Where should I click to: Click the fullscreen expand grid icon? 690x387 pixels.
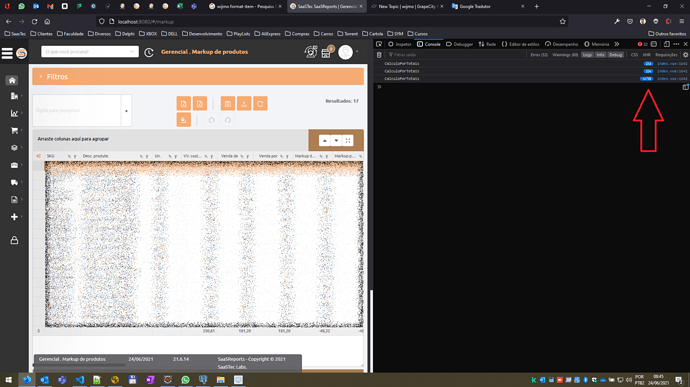(x=348, y=140)
